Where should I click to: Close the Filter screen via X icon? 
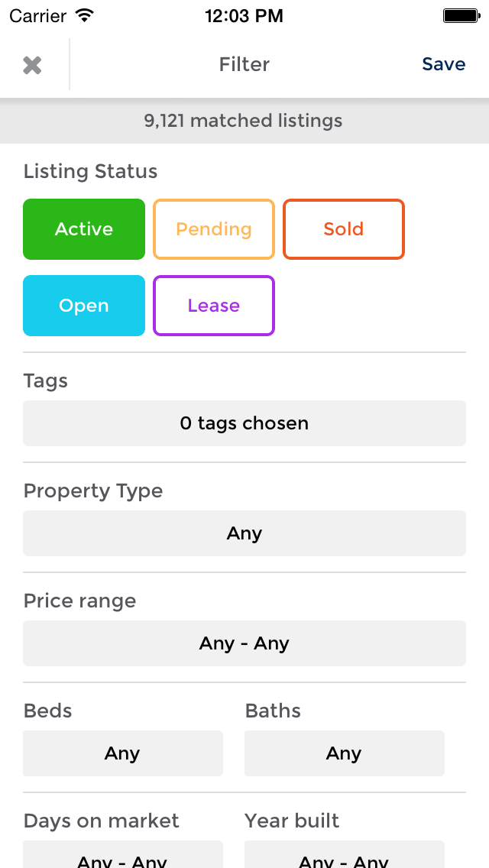pos(33,64)
